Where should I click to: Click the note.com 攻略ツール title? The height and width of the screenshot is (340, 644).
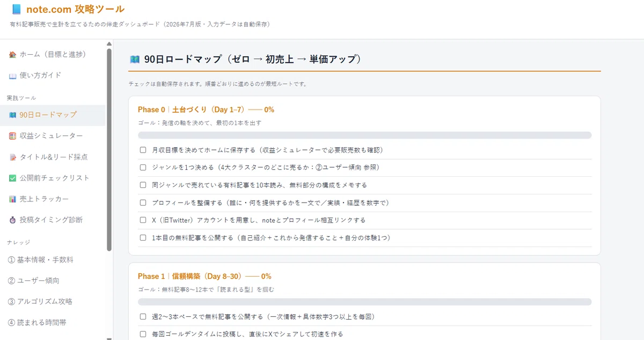75,9
